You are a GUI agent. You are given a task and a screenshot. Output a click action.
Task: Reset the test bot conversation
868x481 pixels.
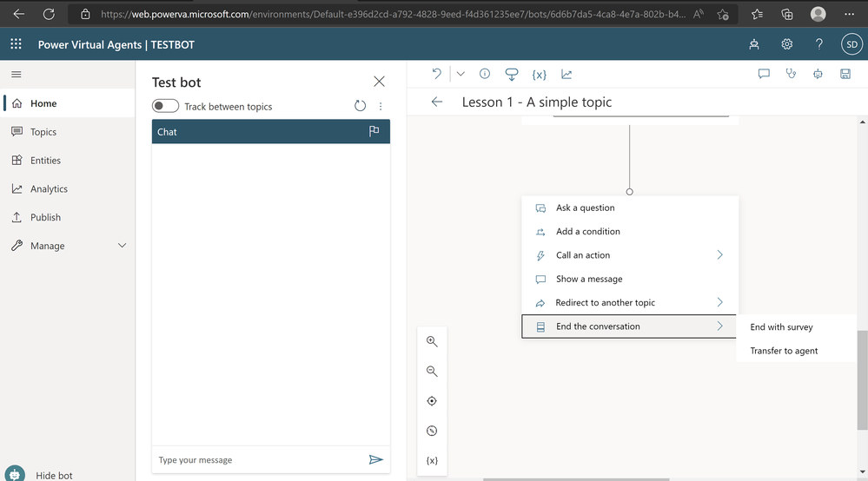(x=360, y=106)
